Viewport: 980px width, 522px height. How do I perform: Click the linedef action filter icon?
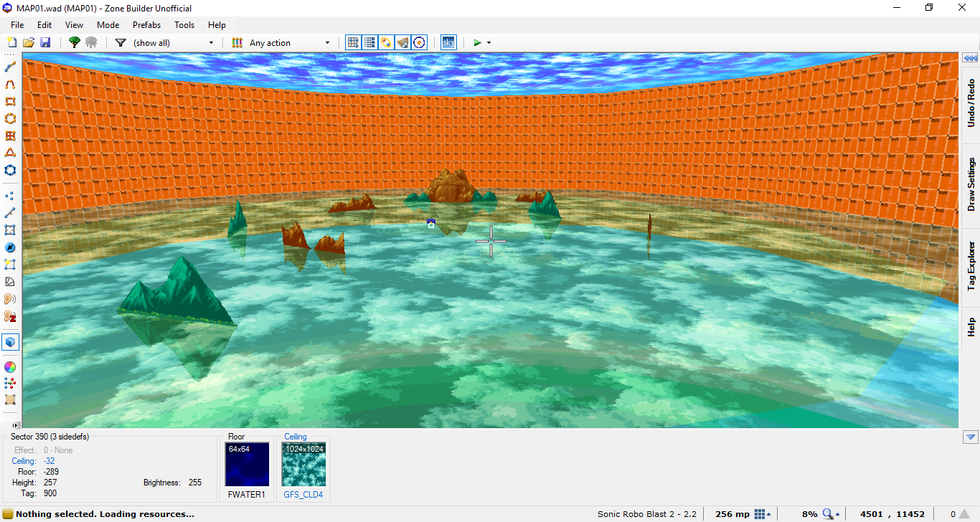237,43
